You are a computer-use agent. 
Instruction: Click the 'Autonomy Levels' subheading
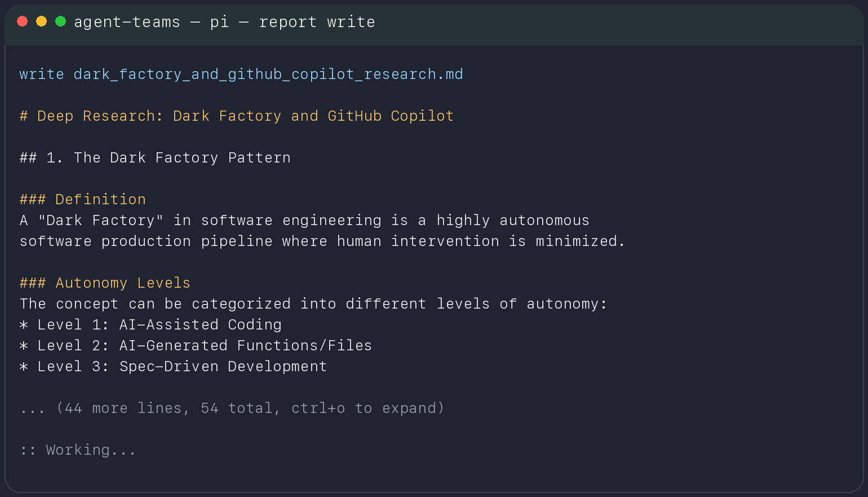coord(105,283)
